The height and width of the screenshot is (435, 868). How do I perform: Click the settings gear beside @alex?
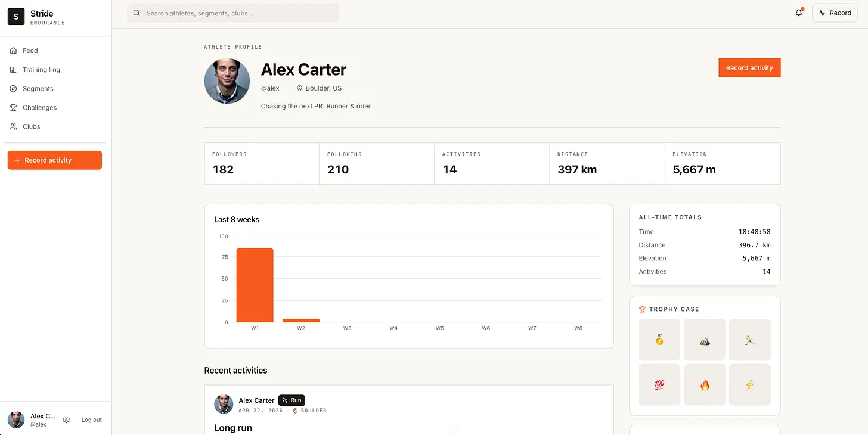pos(66,420)
